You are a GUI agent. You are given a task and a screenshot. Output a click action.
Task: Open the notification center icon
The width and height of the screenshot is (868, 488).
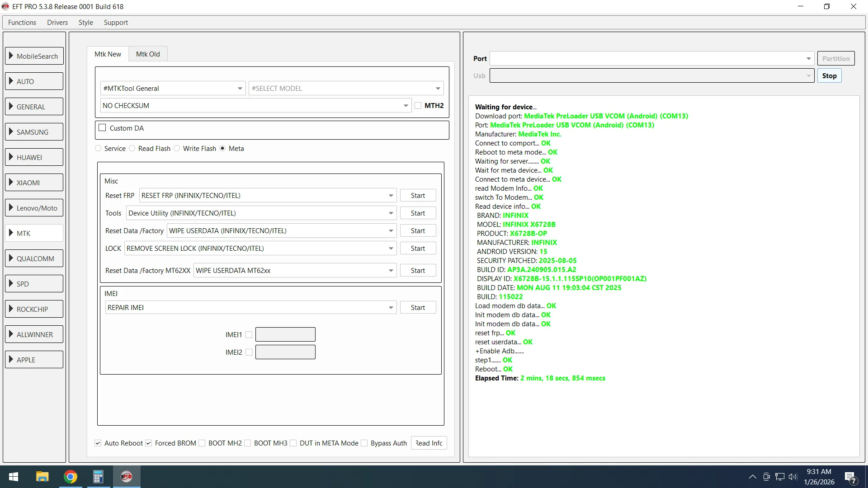tap(850, 477)
